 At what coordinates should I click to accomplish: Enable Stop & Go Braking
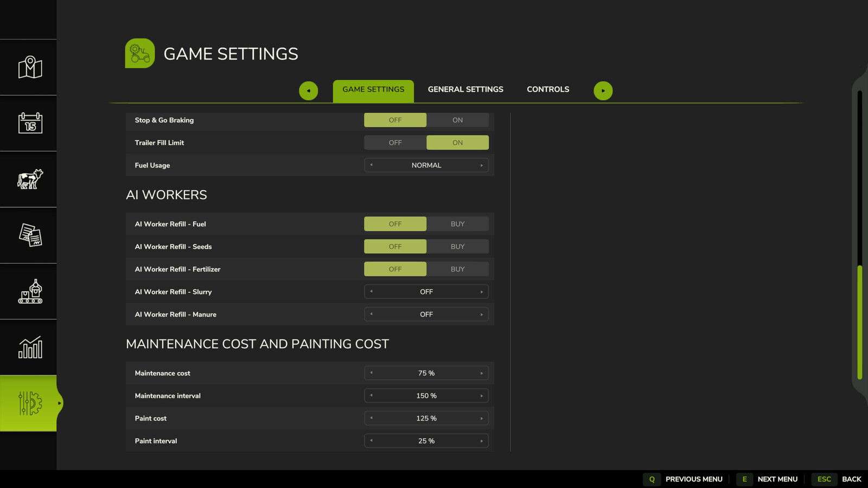457,120
